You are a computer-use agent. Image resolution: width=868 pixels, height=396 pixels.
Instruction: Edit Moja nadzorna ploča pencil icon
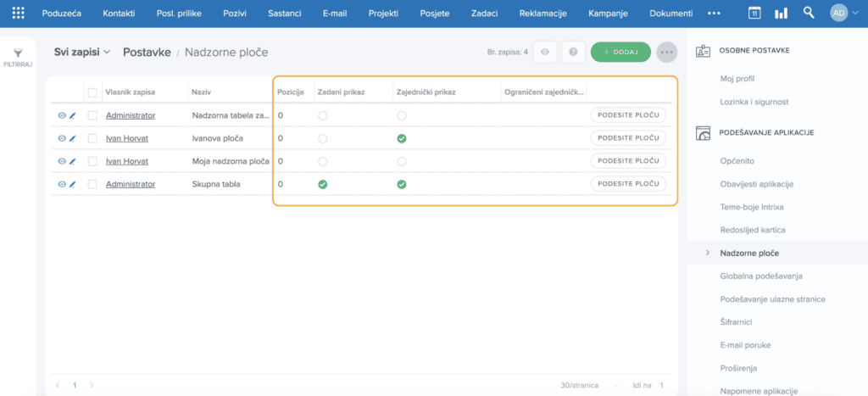pyautogui.click(x=72, y=161)
